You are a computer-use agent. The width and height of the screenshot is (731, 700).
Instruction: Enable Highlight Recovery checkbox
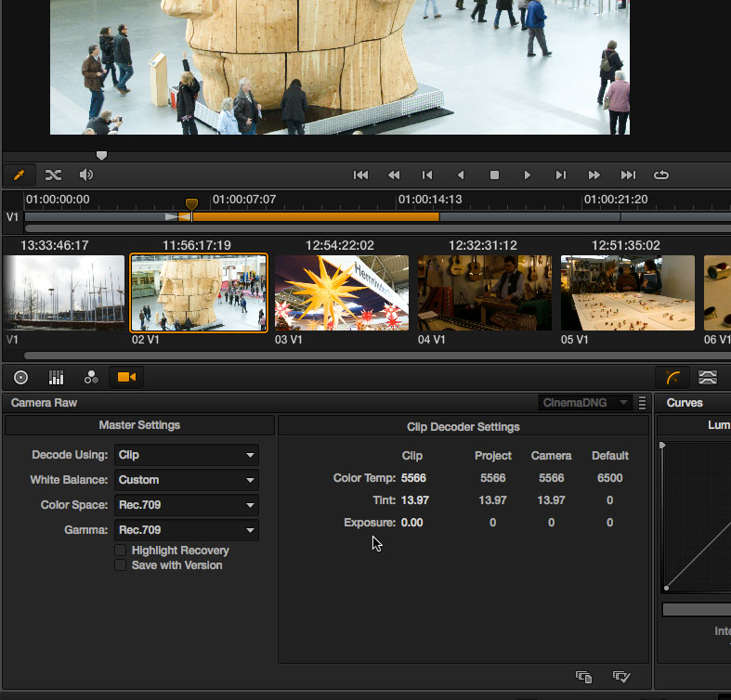(120, 551)
